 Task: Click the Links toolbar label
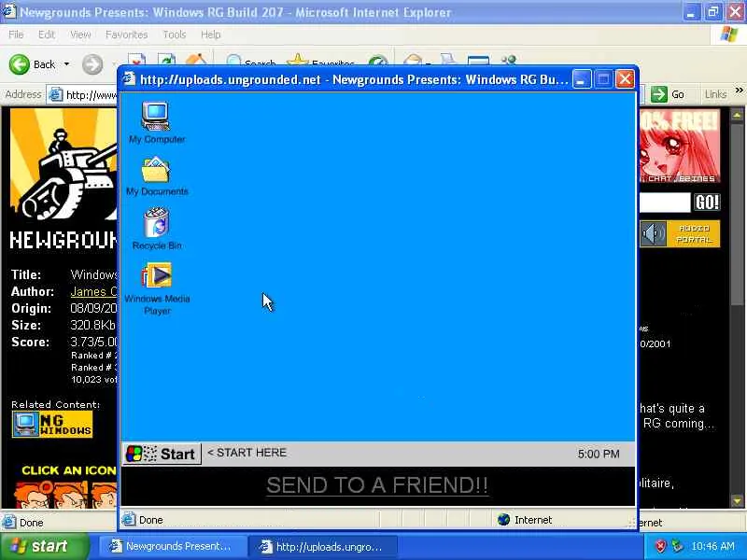tap(715, 94)
